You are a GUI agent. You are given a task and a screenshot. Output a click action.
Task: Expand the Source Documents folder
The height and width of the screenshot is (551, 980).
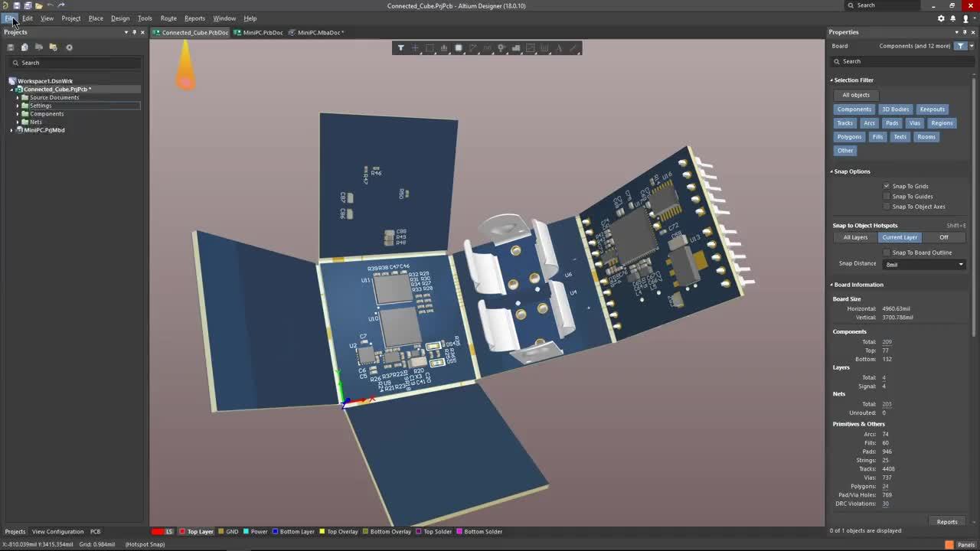point(18,97)
